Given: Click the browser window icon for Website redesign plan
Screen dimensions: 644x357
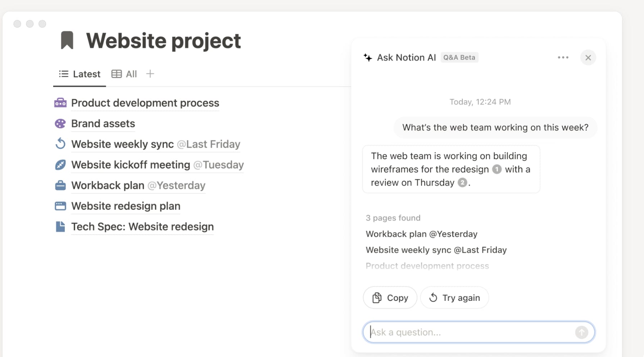Looking at the screenshot, I should click(60, 206).
